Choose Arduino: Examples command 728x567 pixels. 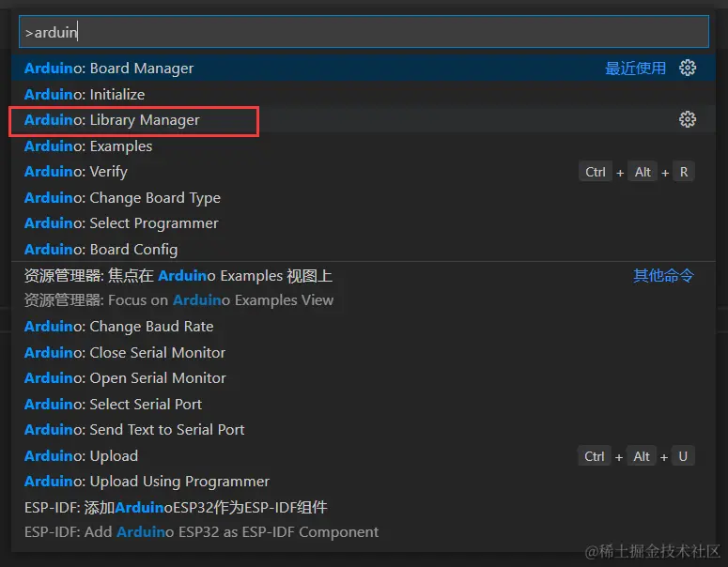[364, 146]
